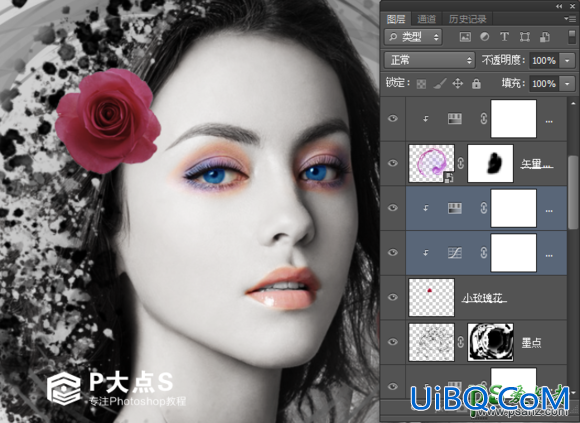580x423 pixels.
Task: Open the 填充 fill slider arrow
Action: 567,84
